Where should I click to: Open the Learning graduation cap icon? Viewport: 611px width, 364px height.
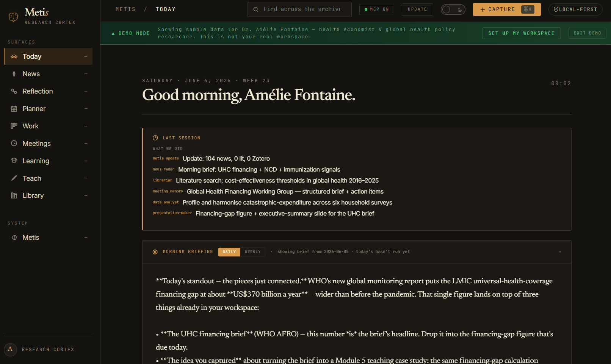pos(14,161)
